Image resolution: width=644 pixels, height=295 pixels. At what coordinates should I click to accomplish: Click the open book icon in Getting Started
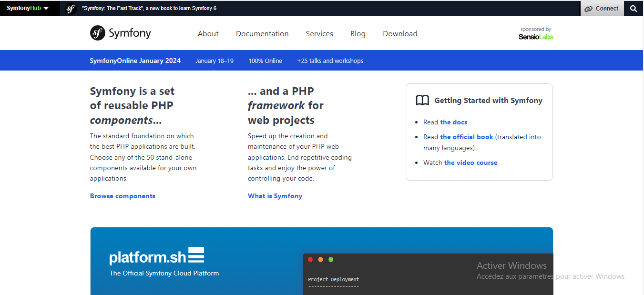point(422,101)
